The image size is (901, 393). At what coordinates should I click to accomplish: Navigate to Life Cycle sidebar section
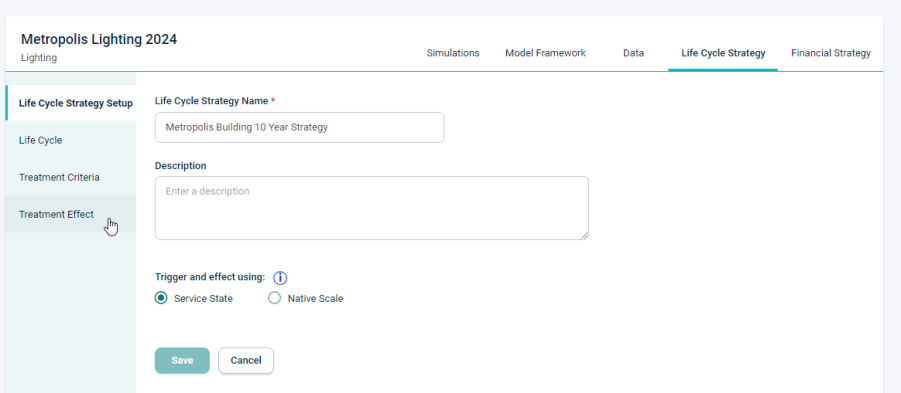click(x=71, y=140)
